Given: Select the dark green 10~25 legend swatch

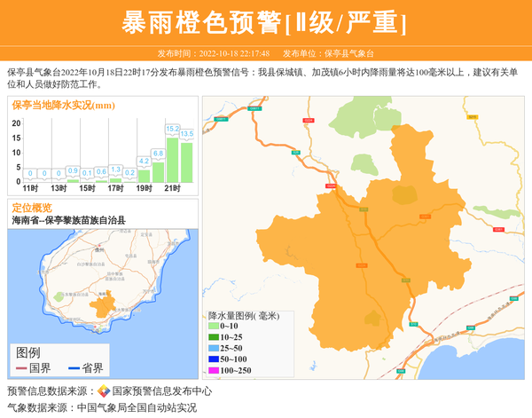Looking at the screenshot, I should [x=213, y=337].
